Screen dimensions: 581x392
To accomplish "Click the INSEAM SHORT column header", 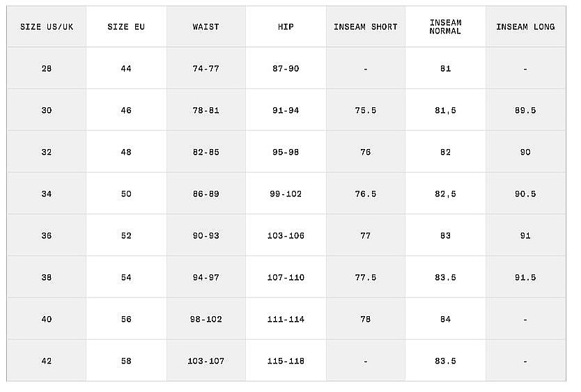I will pyautogui.click(x=365, y=27).
